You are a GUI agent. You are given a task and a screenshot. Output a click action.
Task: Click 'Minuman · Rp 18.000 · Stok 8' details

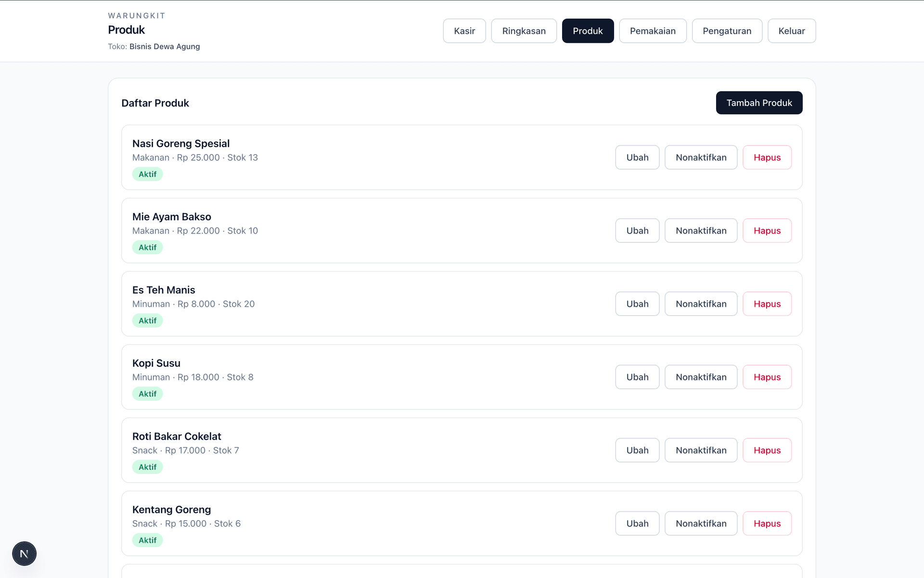(192, 377)
